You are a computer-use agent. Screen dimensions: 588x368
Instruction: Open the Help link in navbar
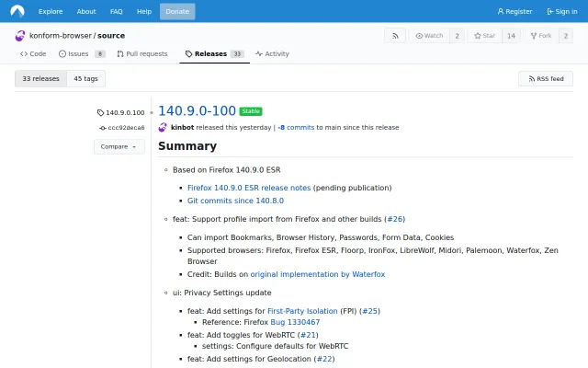pos(144,11)
